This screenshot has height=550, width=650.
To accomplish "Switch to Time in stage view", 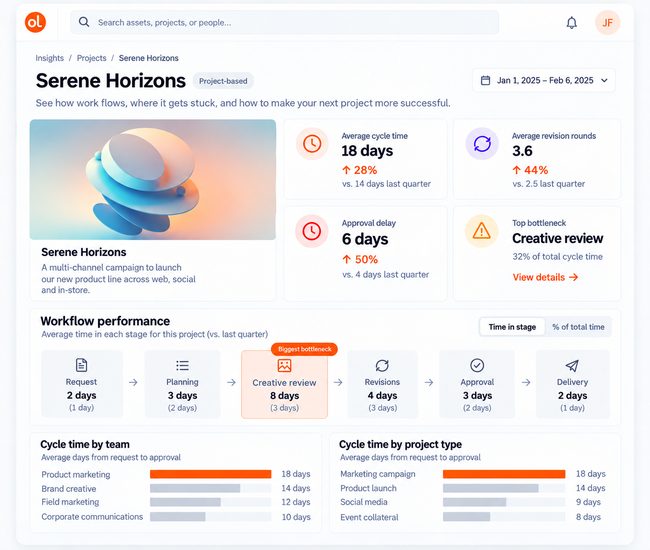I will [512, 327].
